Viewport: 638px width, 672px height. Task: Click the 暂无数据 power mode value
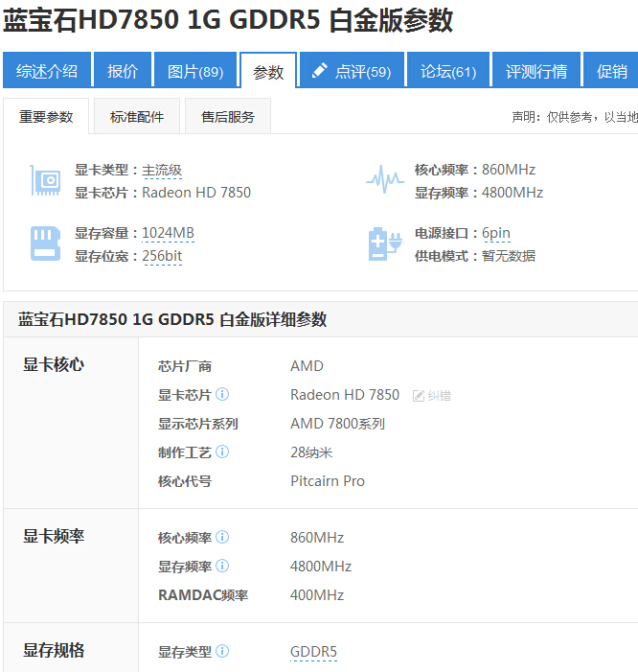[x=509, y=256]
